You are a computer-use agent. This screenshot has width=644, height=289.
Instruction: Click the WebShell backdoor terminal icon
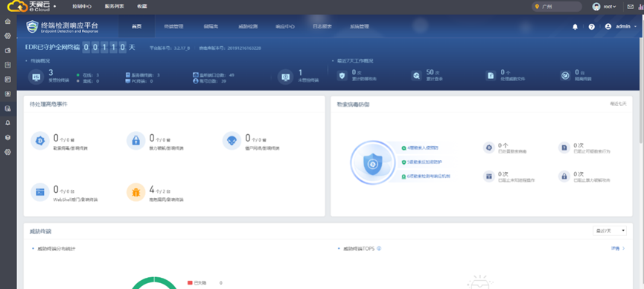[x=40, y=192]
